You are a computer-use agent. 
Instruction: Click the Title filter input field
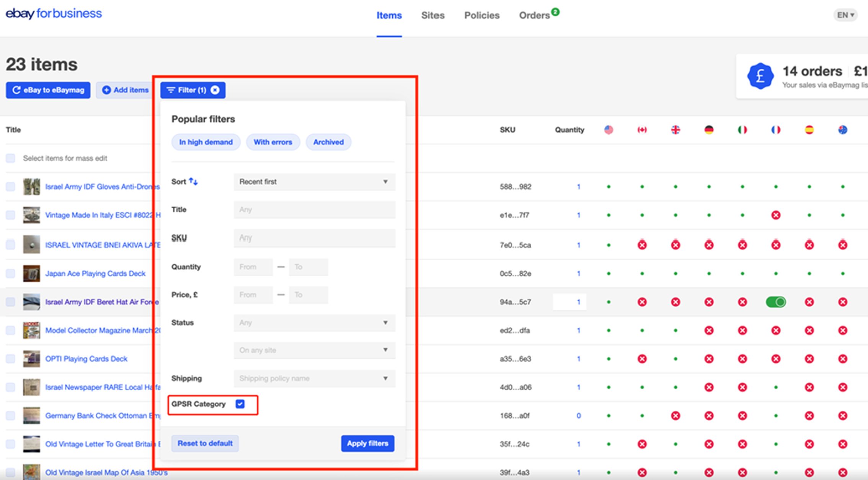[x=314, y=210]
